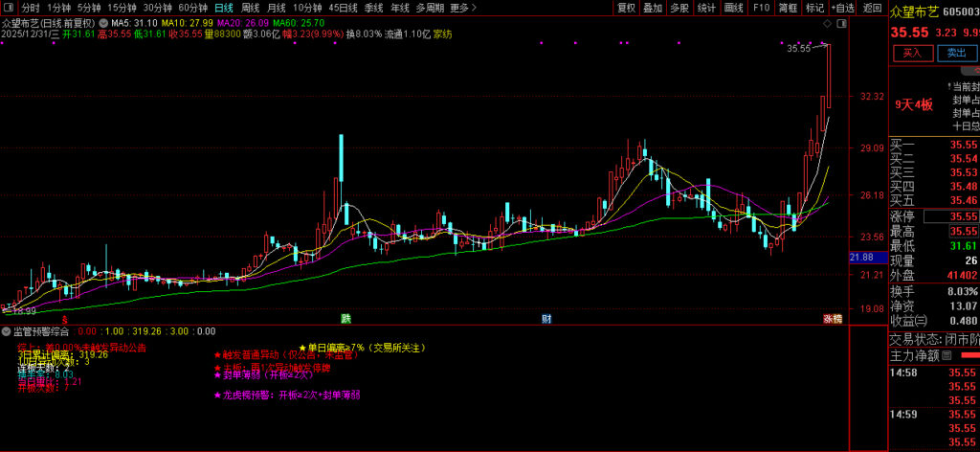Click the red 涨榜 marker on chart bottom
This screenshot has height=452, width=980.
click(x=832, y=318)
